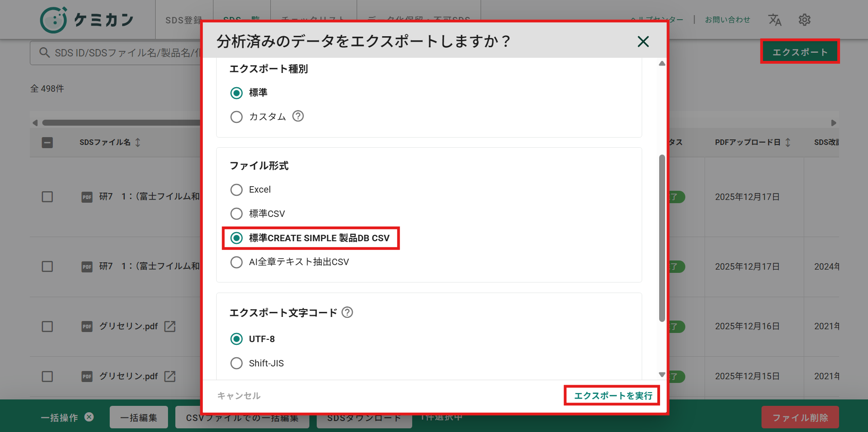Open help icon beside エクスポート文字コード
This screenshot has height=432, width=868.
(x=347, y=312)
